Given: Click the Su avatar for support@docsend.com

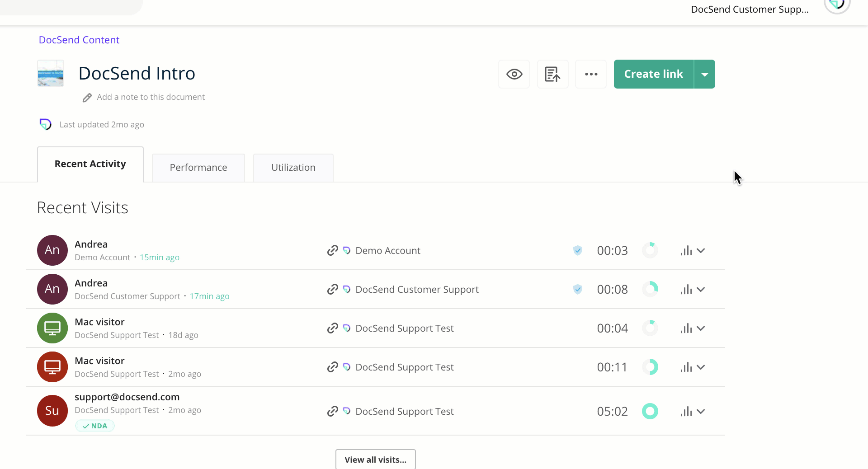Looking at the screenshot, I should [x=52, y=411].
